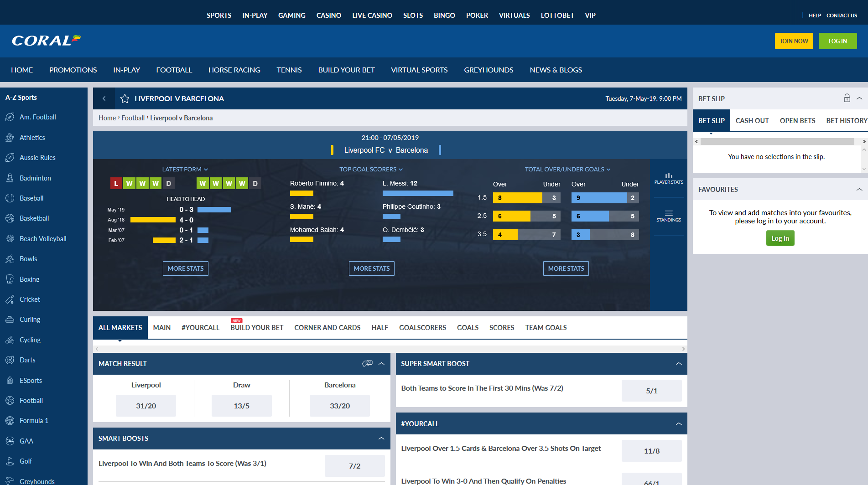Switch to the Open Bets tab
868x485 pixels.
tap(797, 120)
